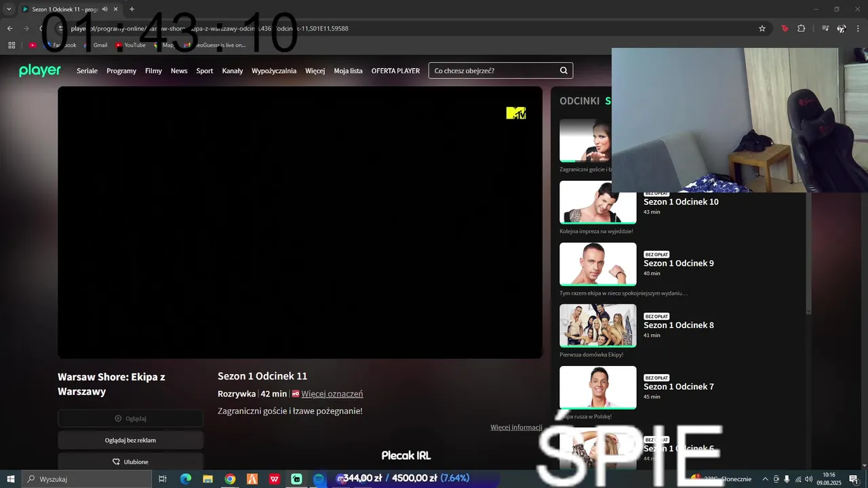The width and height of the screenshot is (868, 488).
Task: Click the red extension icon in the toolbar
Action: point(785,28)
